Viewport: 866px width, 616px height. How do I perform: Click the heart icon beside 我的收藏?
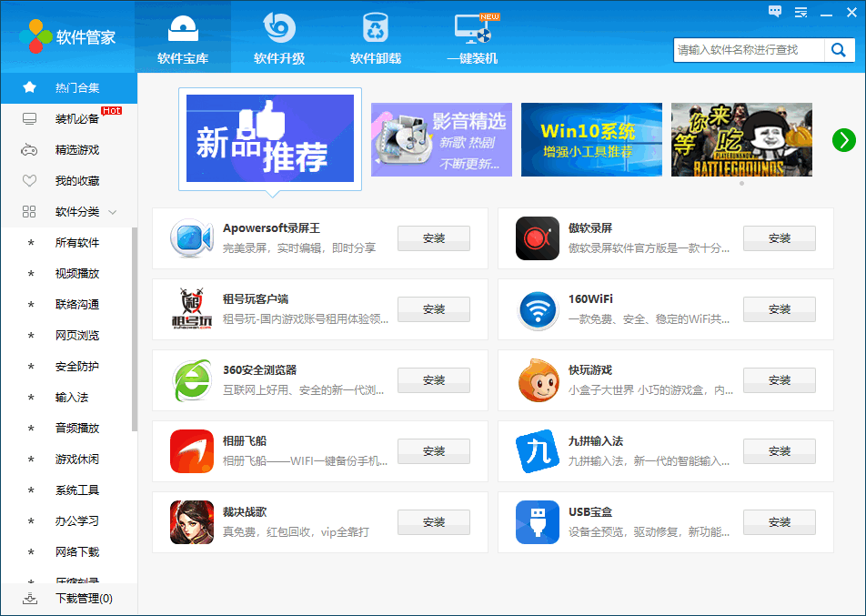29,181
